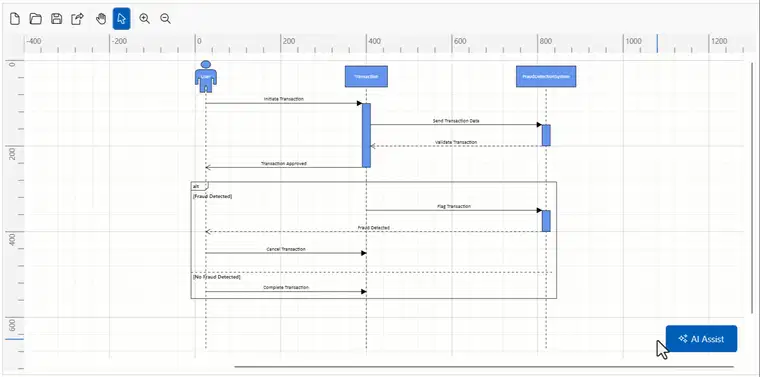The image size is (760, 377).
Task: Export the diagram with the share icon
Action: click(78, 19)
